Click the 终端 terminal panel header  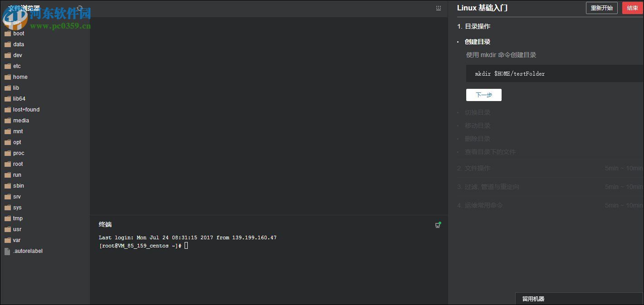pyautogui.click(x=105, y=224)
